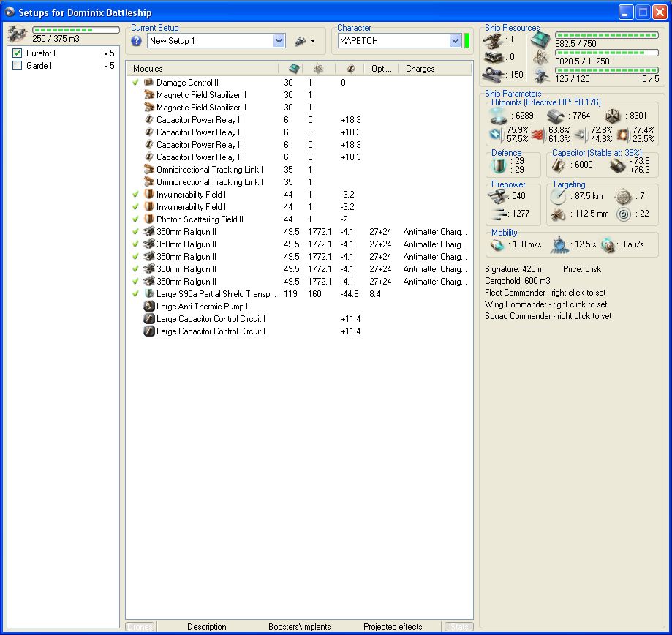Toggle the second Invulnerability Field II checkmark

tap(135, 206)
